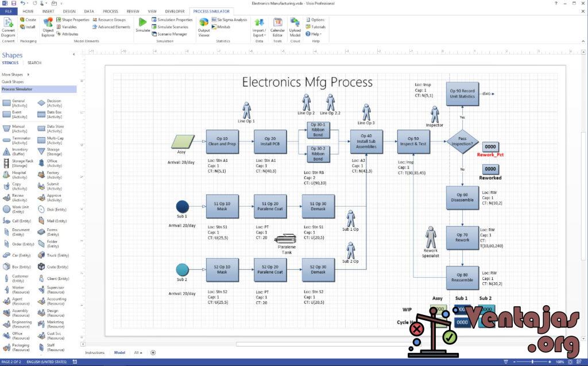Viewport: 588px width, 366px height.
Task: Open the Scenario Manager
Action: coord(169,34)
